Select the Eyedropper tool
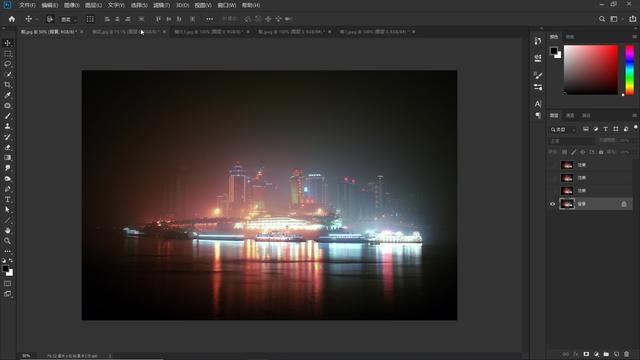 pyautogui.click(x=7, y=95)
